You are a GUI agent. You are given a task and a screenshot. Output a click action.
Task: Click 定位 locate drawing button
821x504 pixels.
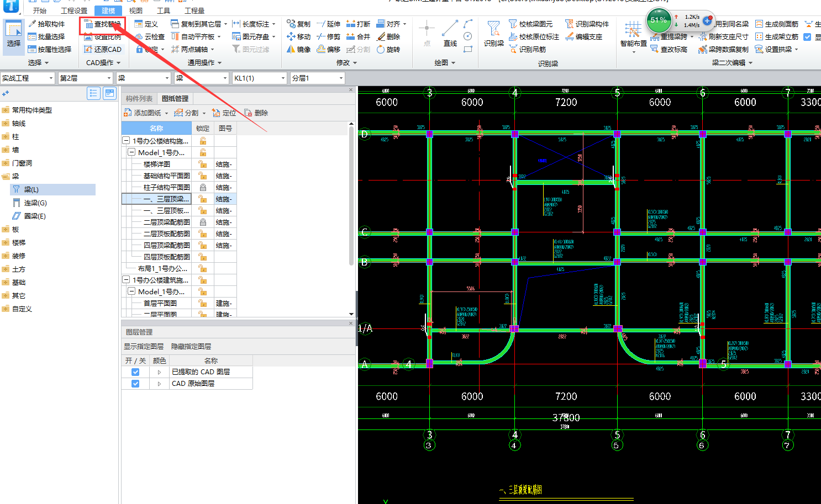[224, 113]
